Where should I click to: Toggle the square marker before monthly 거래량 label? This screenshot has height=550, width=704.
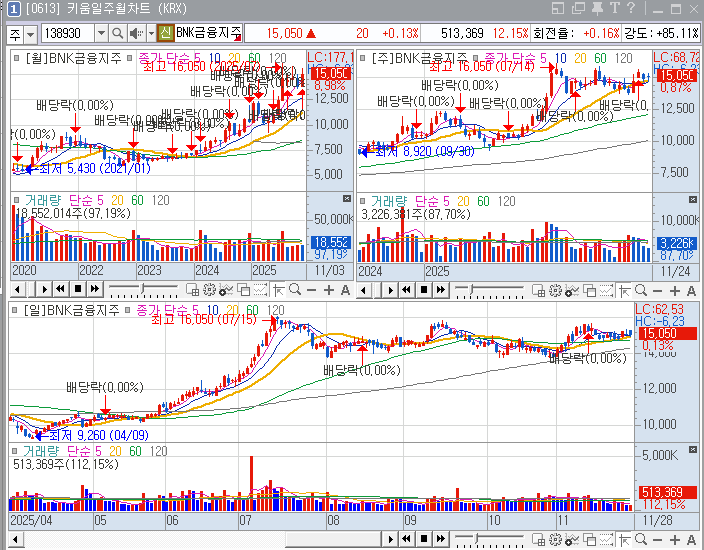tap(17, 200)
